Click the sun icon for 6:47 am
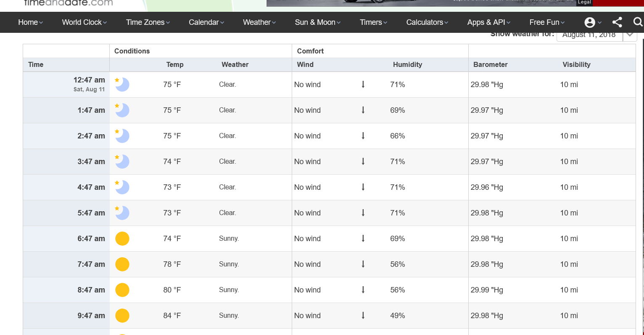The height and width of the screenshot is (335, 644). point(122,239)
